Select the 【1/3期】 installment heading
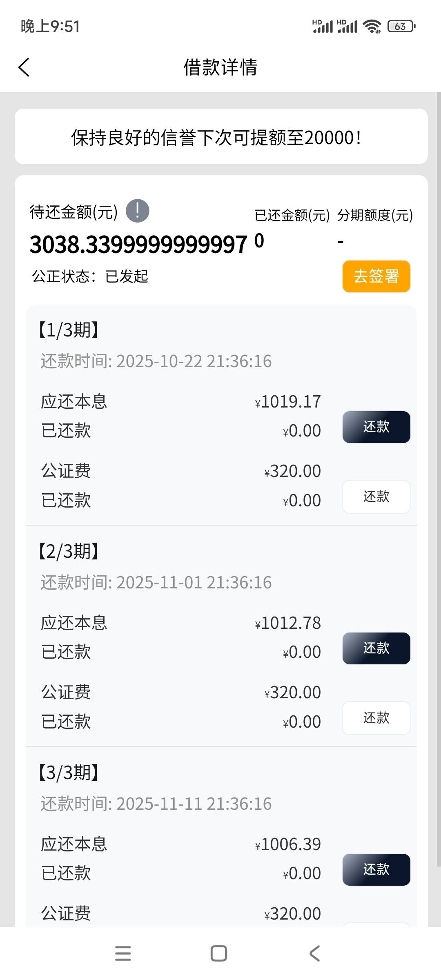The width and height of the screenshot is (441, 980). [x=69, y=330]
